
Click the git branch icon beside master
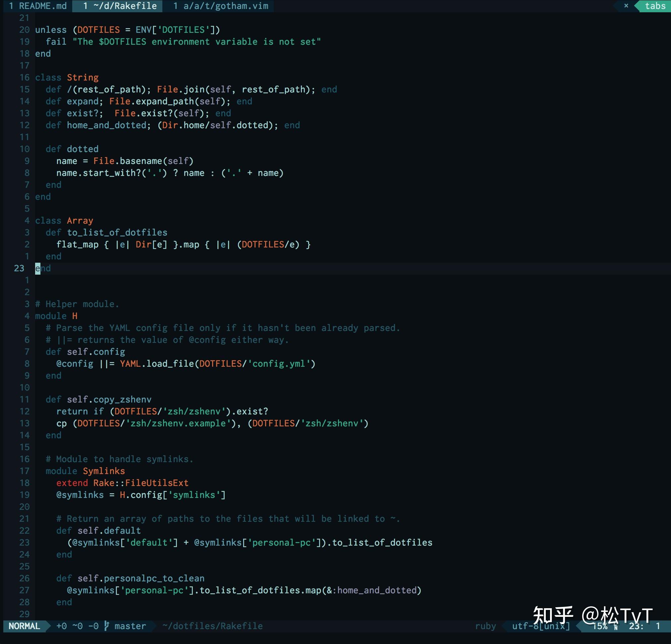[x=107, y=626]
